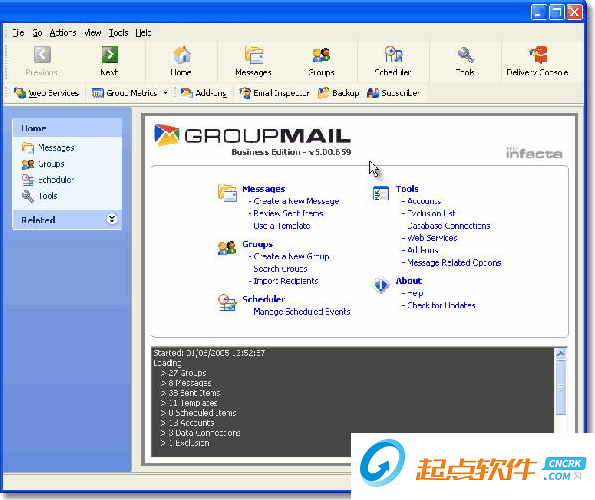Click Use a Template link

tap(282, 226)
